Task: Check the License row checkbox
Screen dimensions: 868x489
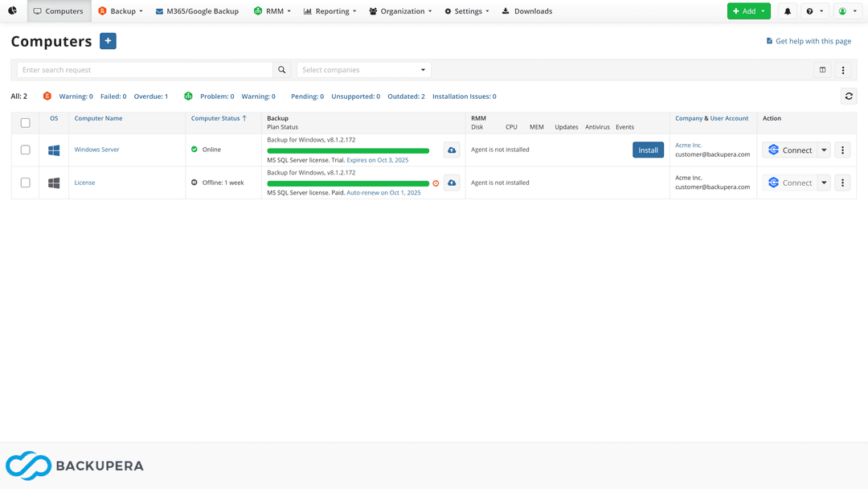Action: pos(25,183)
